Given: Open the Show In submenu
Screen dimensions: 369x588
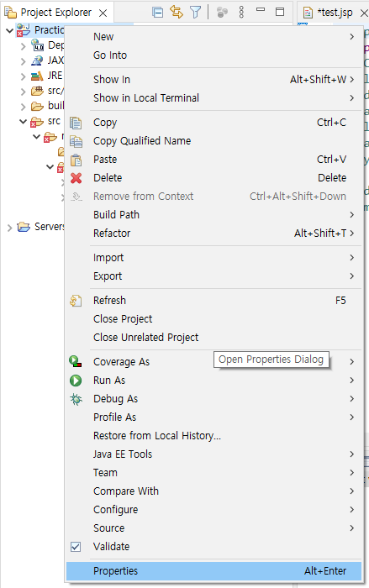Looking at the screenshot, I should click(214, 80).
